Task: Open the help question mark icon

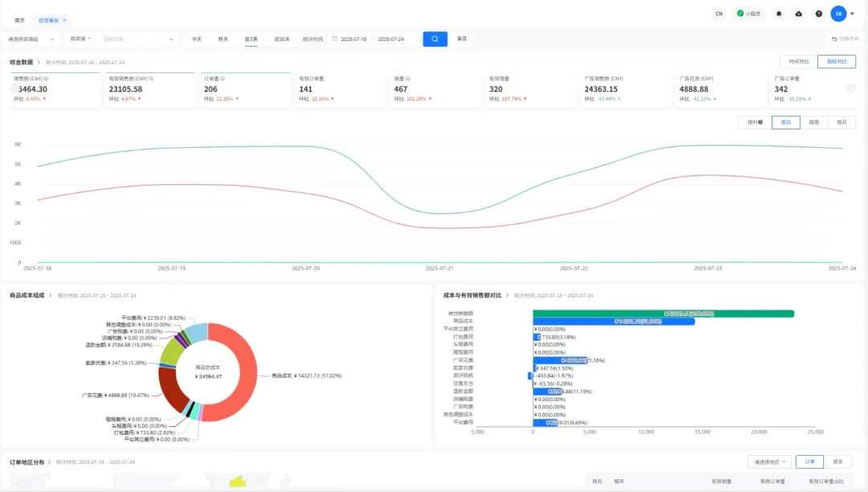Action: (818, 14)
